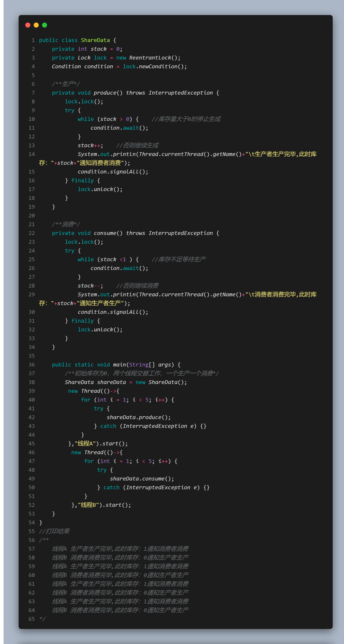Click the "线程B" string literal
Image resolution: width=344 pixels, height=644 pixels.
(x=88, y=505)
